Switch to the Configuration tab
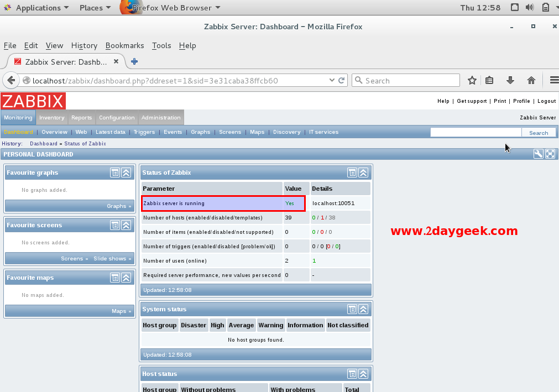559x392 pixels. point(117,118)
